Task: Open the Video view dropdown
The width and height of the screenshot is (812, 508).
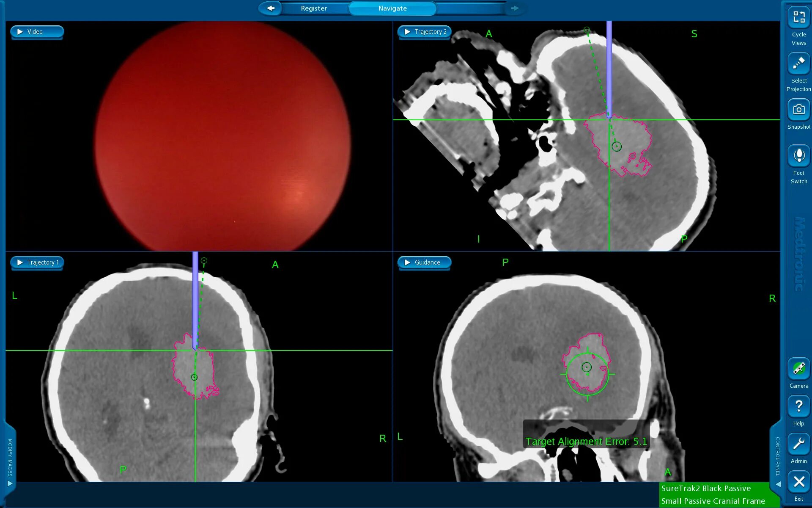Action: pyautogui.click(x=37, y=32)
